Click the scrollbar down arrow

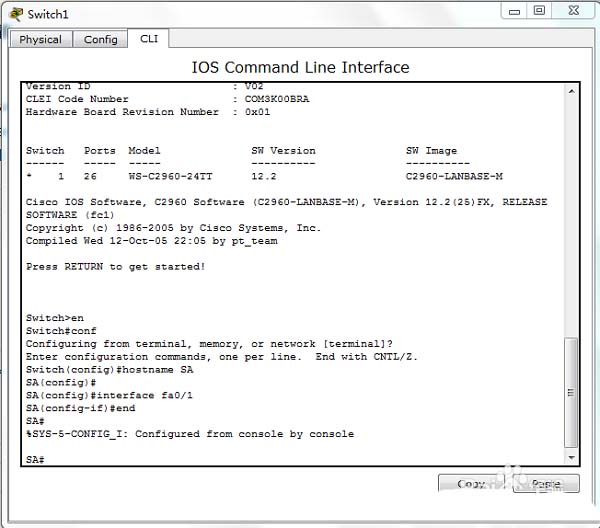click(x=571, y=458)
